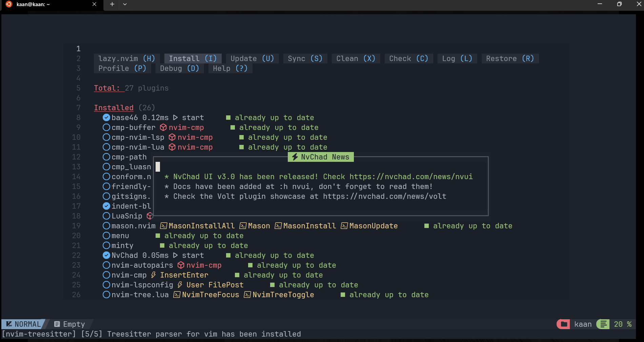Click the lines icon beside 20 % indicator
644x342 pixels.
coord(603,324)
